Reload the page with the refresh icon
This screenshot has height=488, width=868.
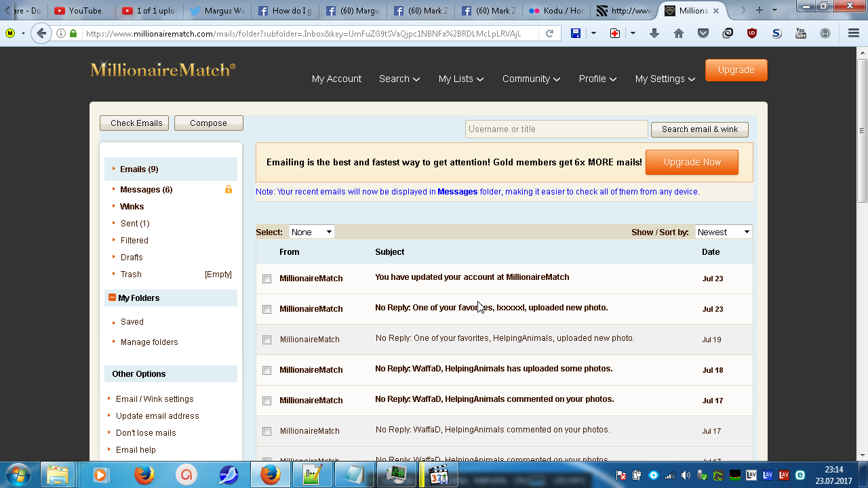point(549,33)
